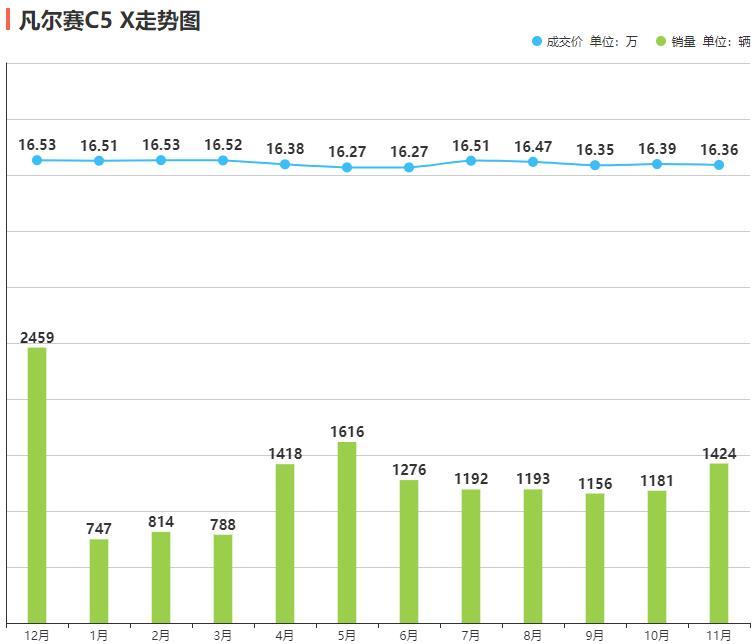Click the 5月 x-axis label
756x644 pixels.
[346, 635]
